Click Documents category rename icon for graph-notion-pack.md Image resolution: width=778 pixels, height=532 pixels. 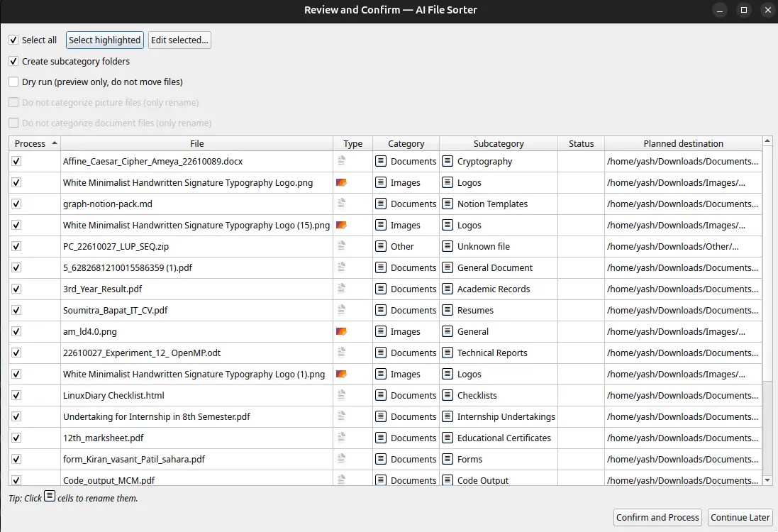[x=381, y=204]
